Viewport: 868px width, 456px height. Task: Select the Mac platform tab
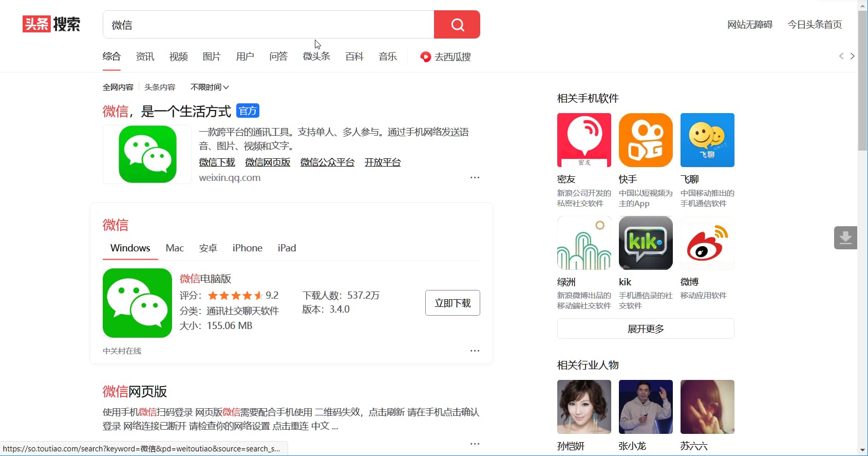pyautogui.click(x=175, y=248)
